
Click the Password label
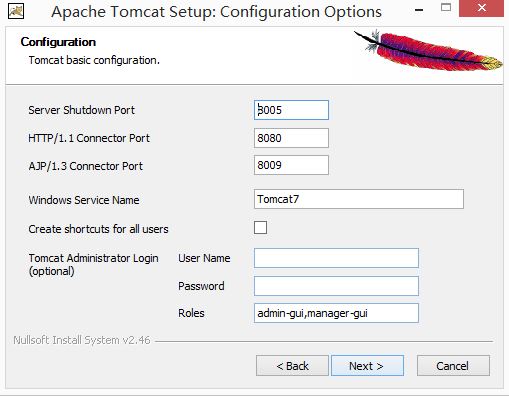click(x=201, y=286)
